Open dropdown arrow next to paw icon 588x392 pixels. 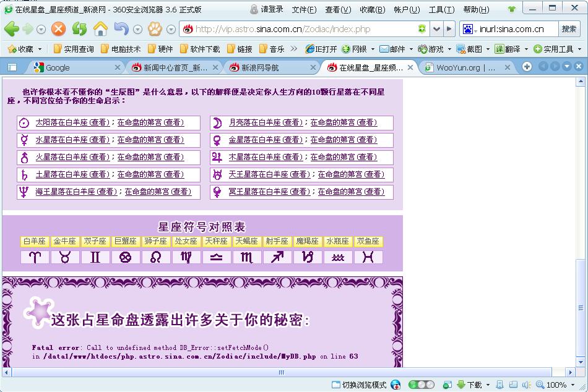[x=171, y=30]
